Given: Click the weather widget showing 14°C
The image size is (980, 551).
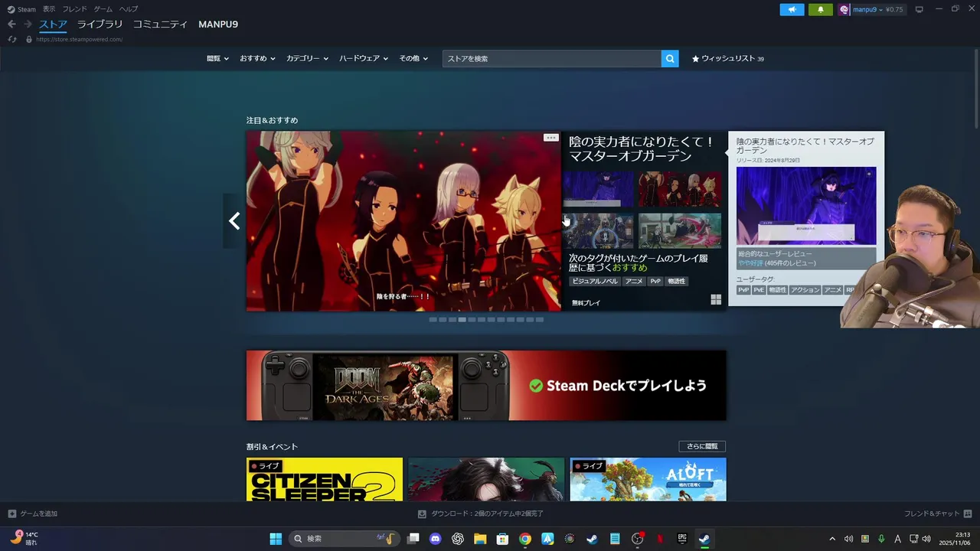Looking at the screenshot, I should (24, 538).
